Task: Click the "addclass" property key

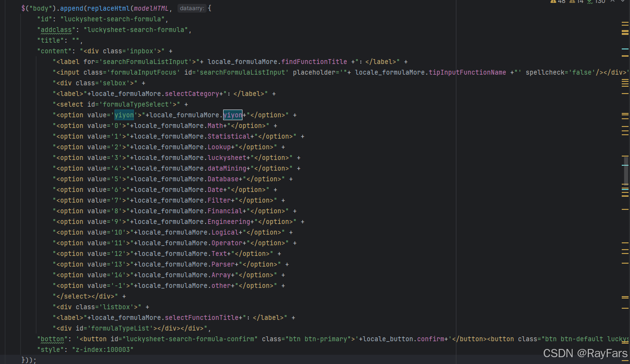Action: click(57, 30)
